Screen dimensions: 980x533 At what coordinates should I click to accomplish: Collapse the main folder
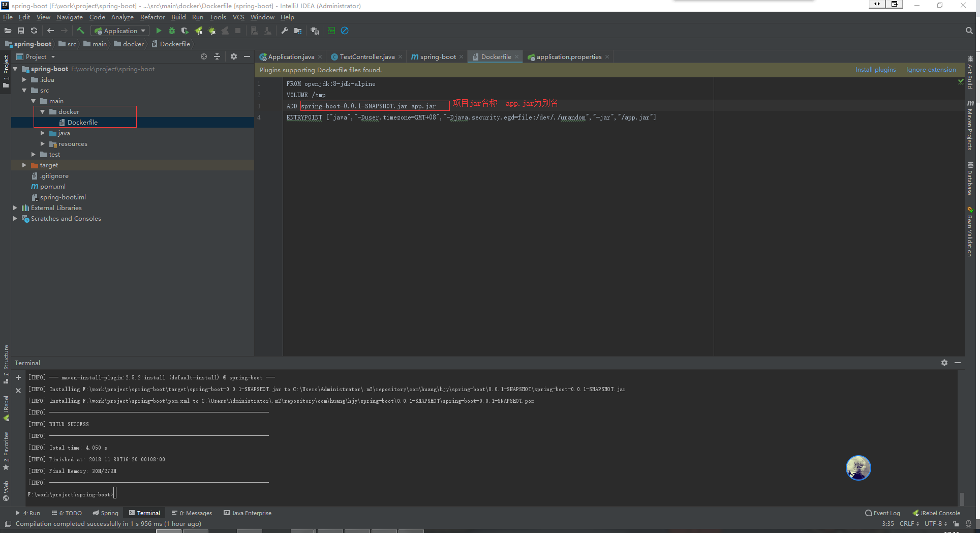tap(34, 101)
